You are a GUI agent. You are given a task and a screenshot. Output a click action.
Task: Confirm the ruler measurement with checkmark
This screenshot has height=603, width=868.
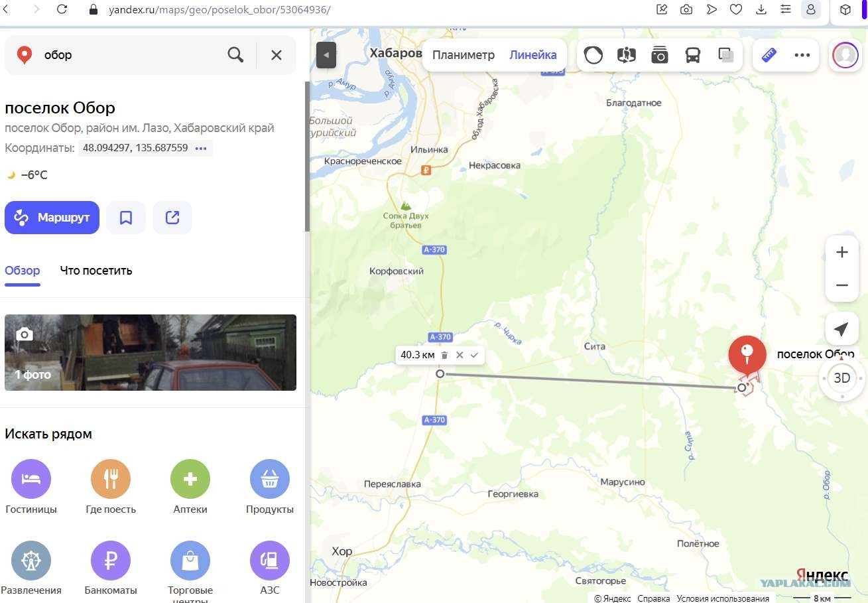pyautogui.click(x=474, y=356)
